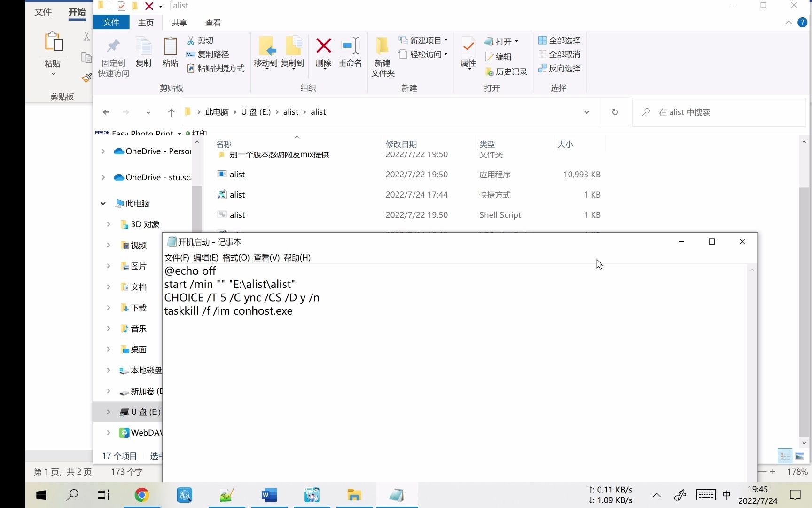
Task: Switch to 共享 ribbon tab
Action: point(179,23)
